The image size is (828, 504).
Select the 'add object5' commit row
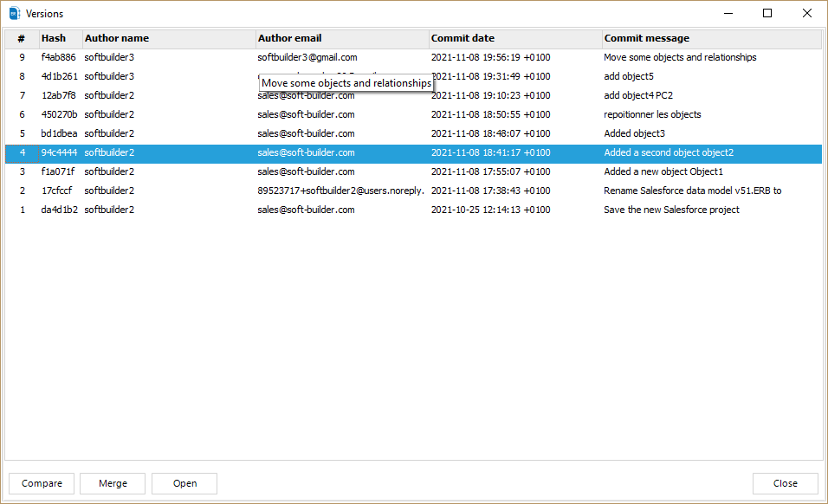(629, 76)
